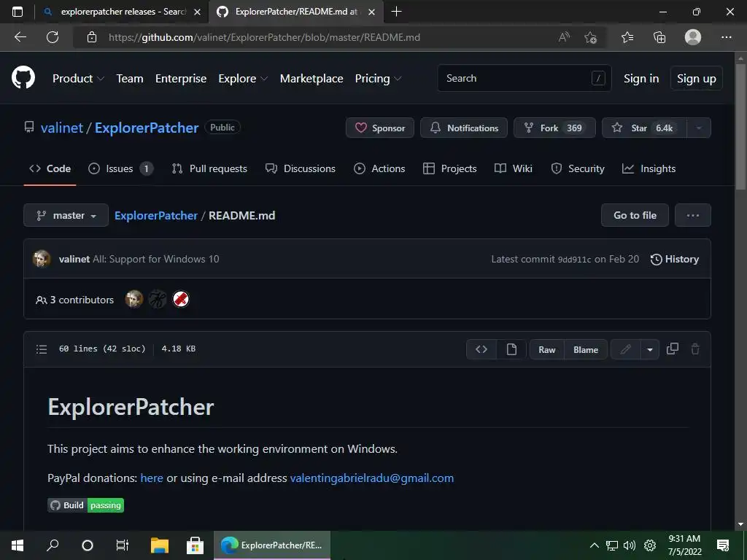
Task: View file History
Action: (675, 259)
